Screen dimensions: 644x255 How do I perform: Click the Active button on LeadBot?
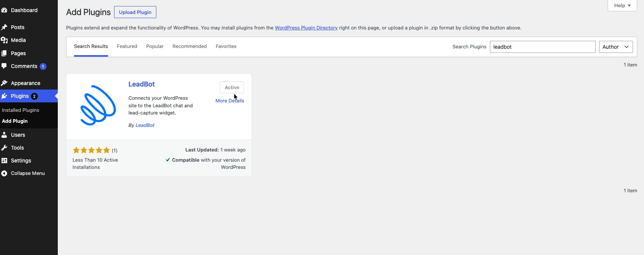pyautogui.click(x=232, y=87)
